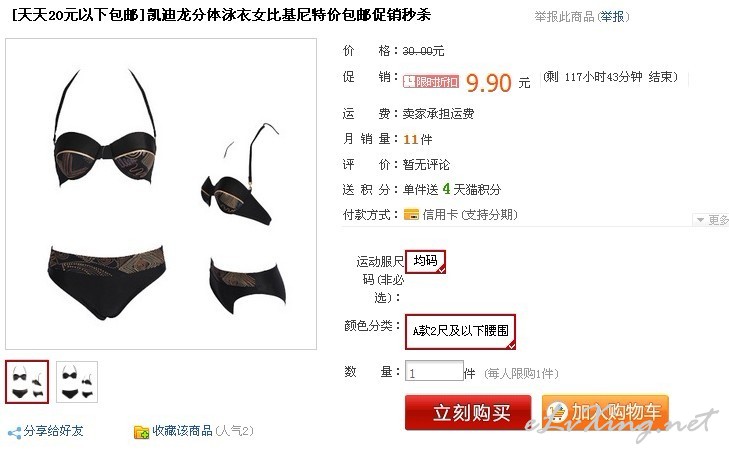This screenshot has width=729, height=456.
Task: Focus the quantity 数量 input field
Action: 434,371
